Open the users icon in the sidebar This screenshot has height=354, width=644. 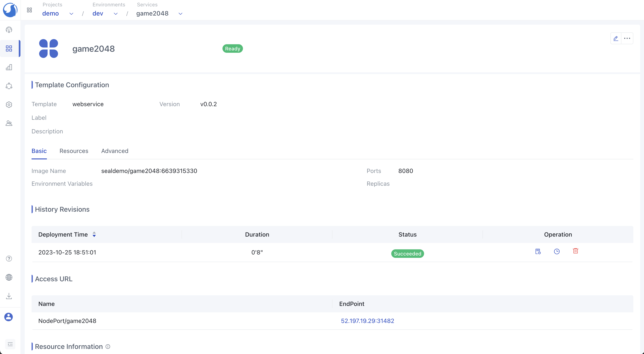pyautogui.click(x=9, y=123)
